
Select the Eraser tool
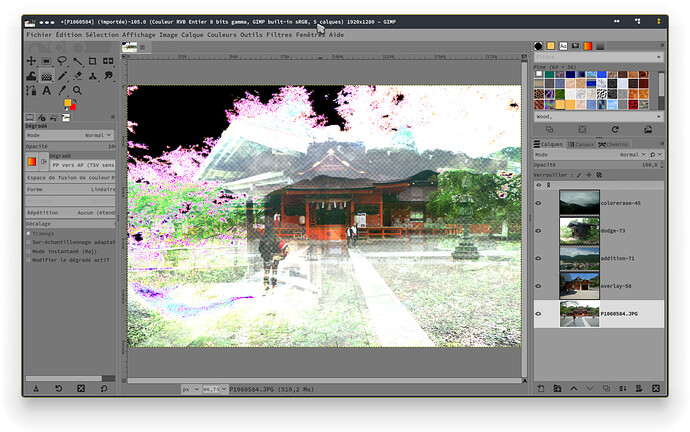coord(77,76)
